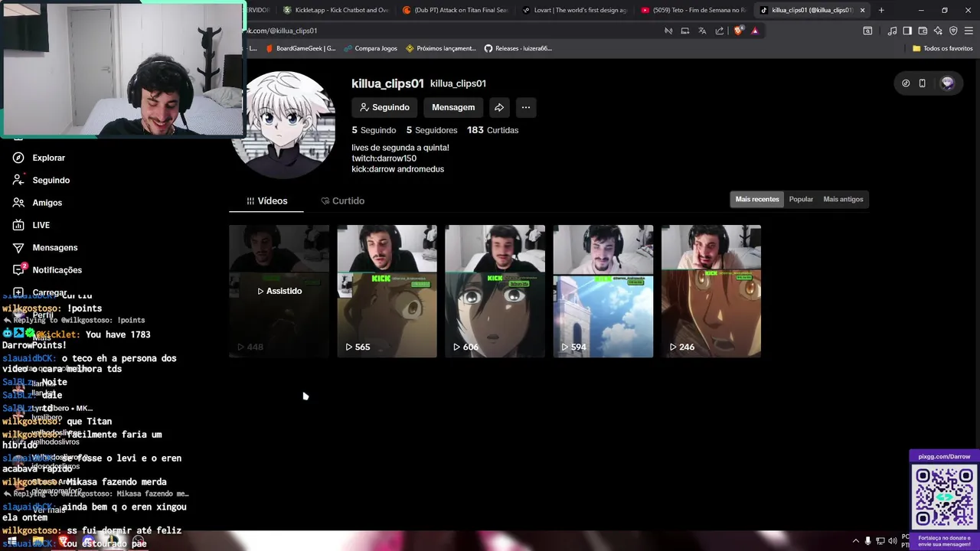
Task: Click the Mensagem button
Action: tap(453, 107)
